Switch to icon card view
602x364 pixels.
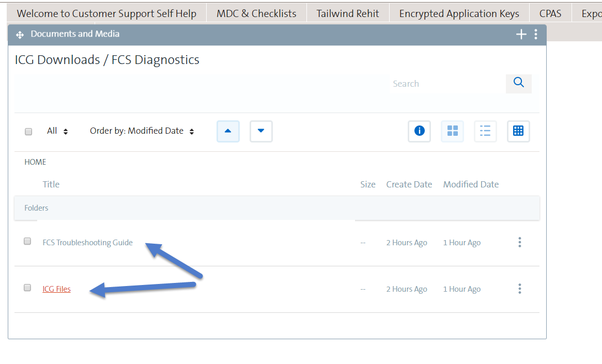(x=452, y=131)
